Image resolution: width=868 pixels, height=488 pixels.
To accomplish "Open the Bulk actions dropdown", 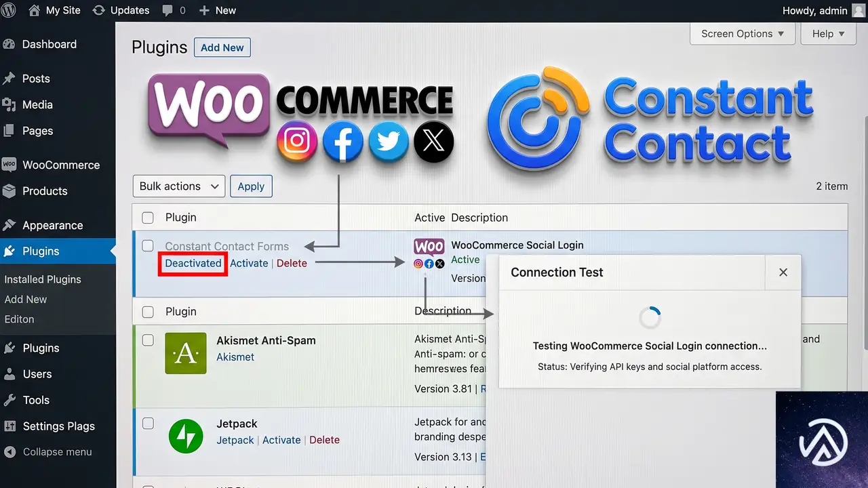I will coord(179,186).
